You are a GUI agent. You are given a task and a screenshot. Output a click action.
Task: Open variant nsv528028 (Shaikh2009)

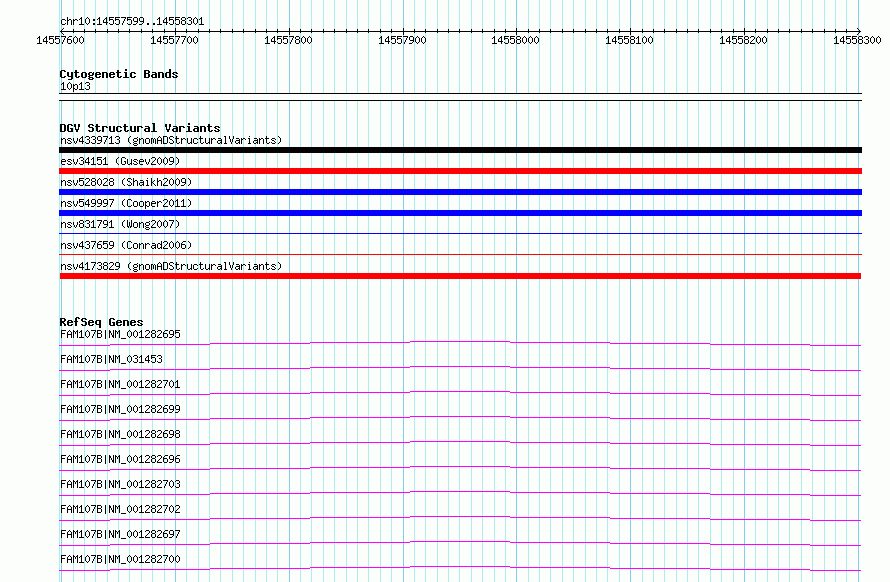tap(126, 182)
